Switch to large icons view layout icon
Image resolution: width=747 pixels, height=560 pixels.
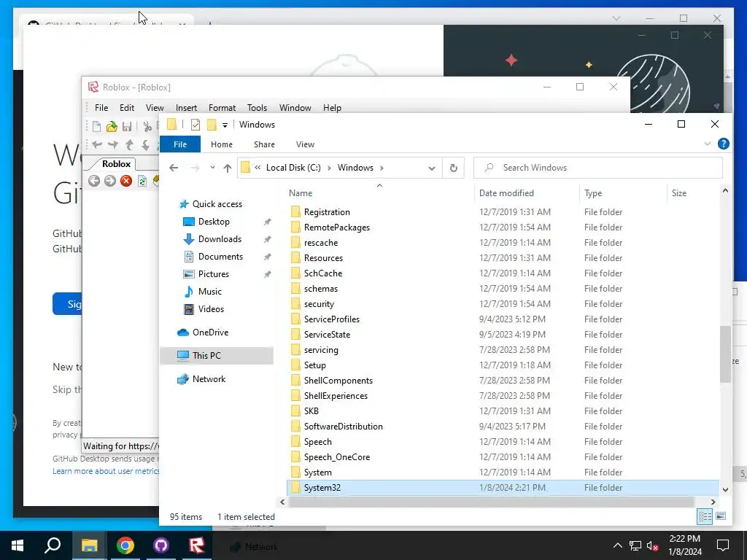(721, 516)
